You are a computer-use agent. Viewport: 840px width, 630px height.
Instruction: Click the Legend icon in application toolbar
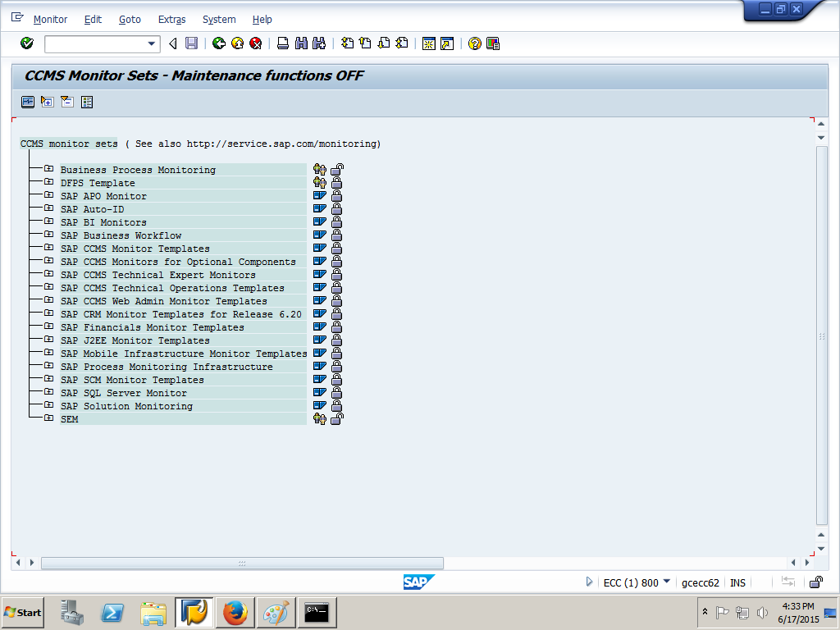[x=87, y=102]
